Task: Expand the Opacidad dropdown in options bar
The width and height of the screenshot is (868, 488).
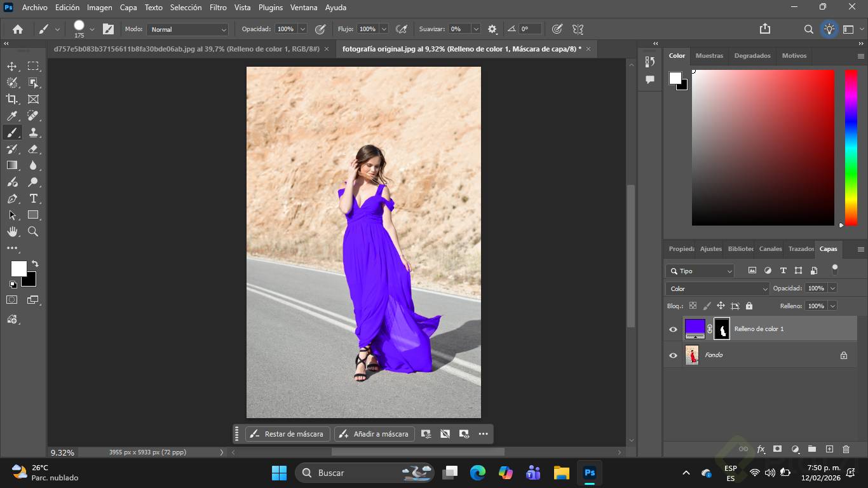Action: point(302,29)
